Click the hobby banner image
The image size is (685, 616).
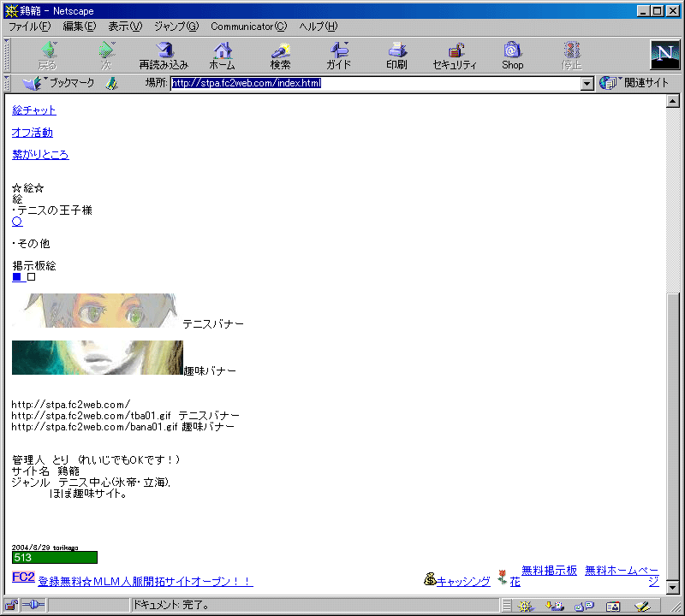(x=98, y=358)
